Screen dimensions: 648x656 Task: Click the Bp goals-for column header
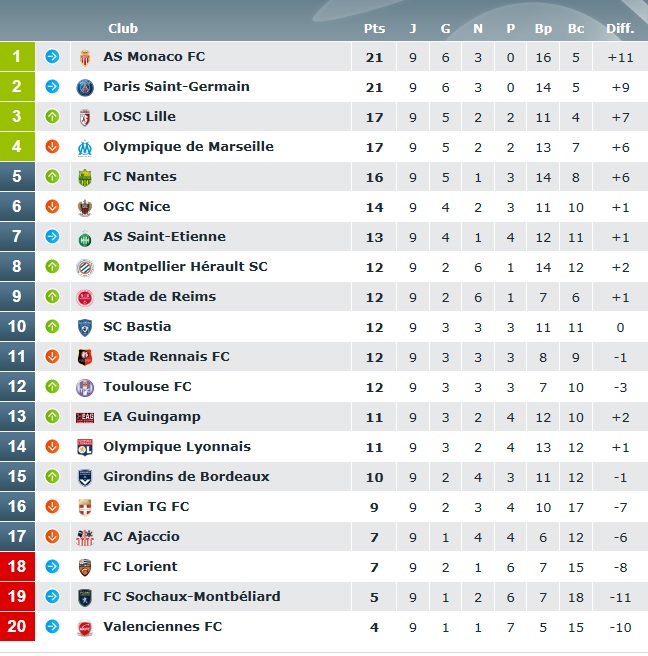click(543, 28)
